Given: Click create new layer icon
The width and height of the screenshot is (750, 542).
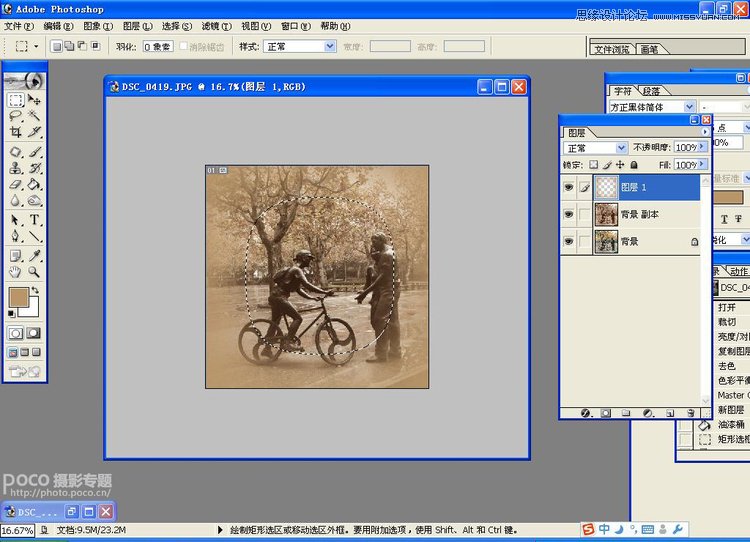Looking at the screenshot, I should coord(670,413).
